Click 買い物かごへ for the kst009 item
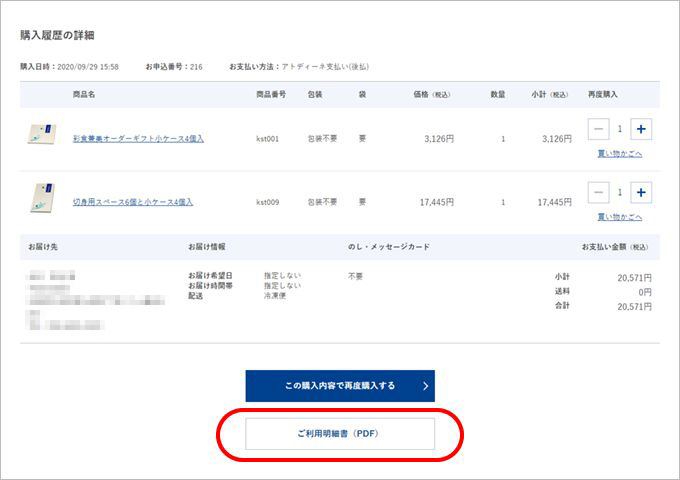 [619, 217]
